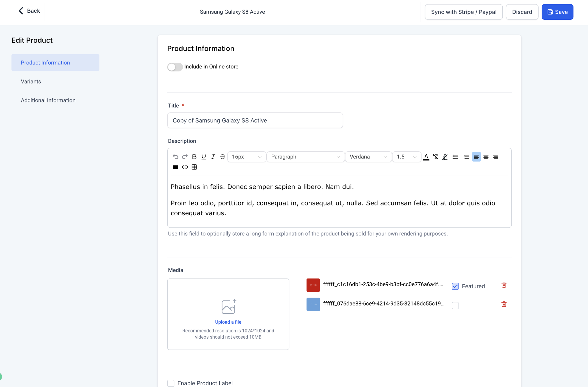This screenshot has height=387, width=588.
Task: Check Enable Product Label box
Action: 171,383
